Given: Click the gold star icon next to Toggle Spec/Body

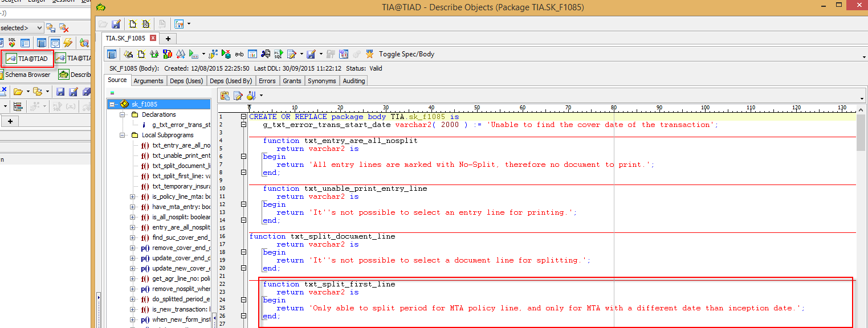Looking at the screenshot, I should coord(369,54).
